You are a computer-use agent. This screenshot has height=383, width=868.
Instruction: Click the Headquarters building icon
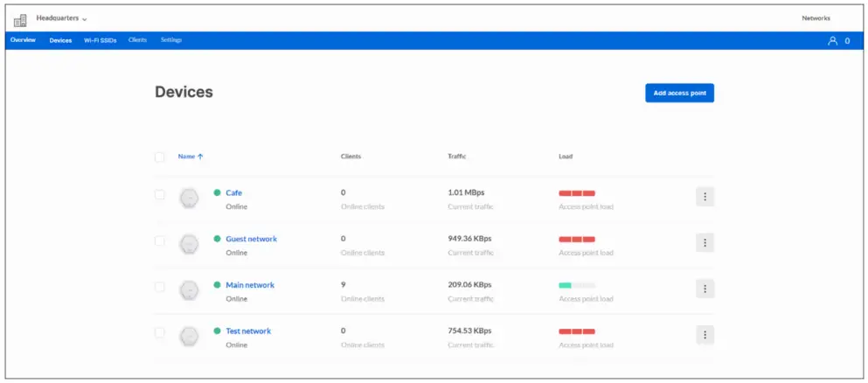[20, 19]
